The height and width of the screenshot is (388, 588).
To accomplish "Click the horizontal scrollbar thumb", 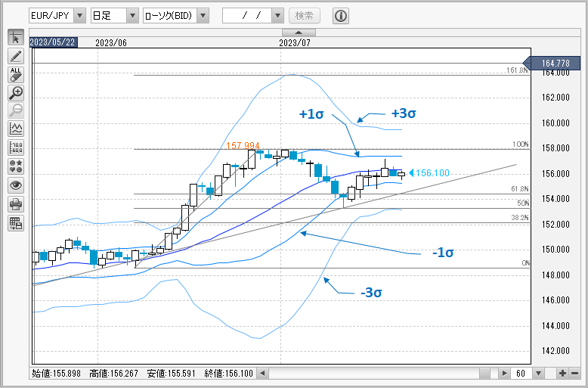I will point(484,374).
